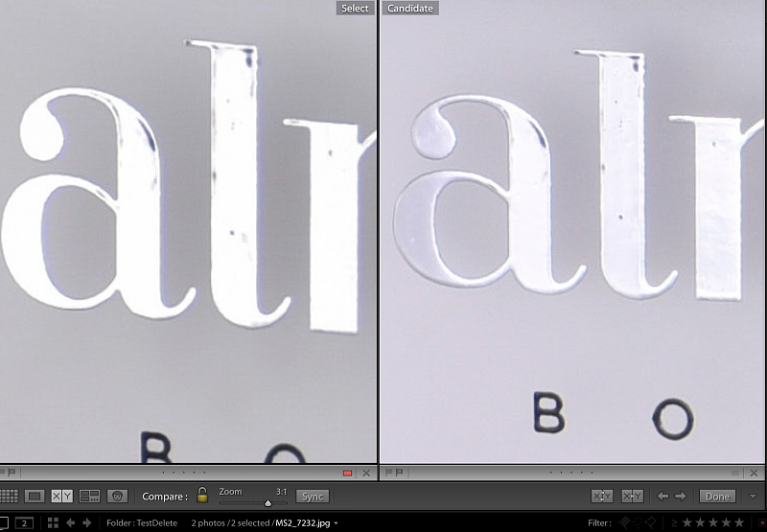Select the XY Compare view icon
The width and height of the screenshot is (767, 532).
pos(61,496)
